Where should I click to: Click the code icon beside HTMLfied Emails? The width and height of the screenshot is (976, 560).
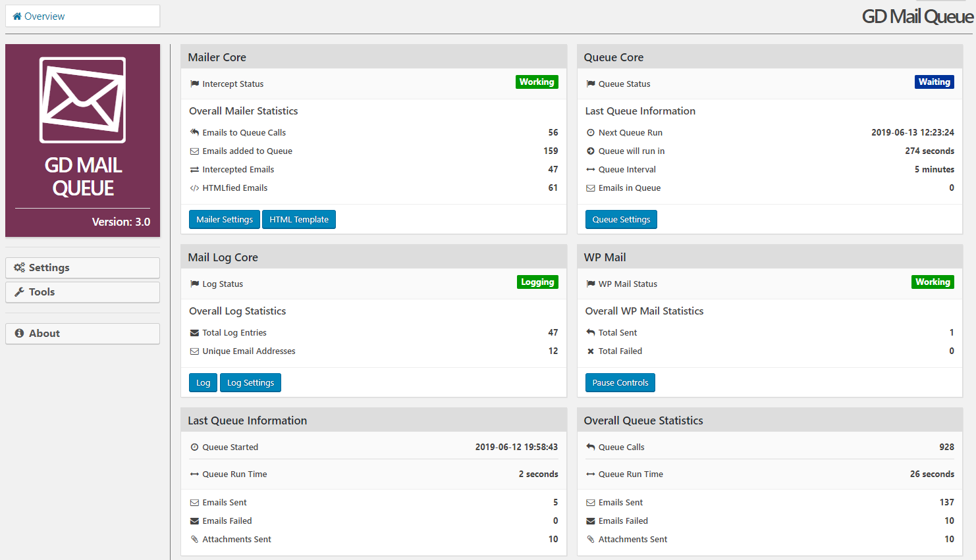coord(194,188)
